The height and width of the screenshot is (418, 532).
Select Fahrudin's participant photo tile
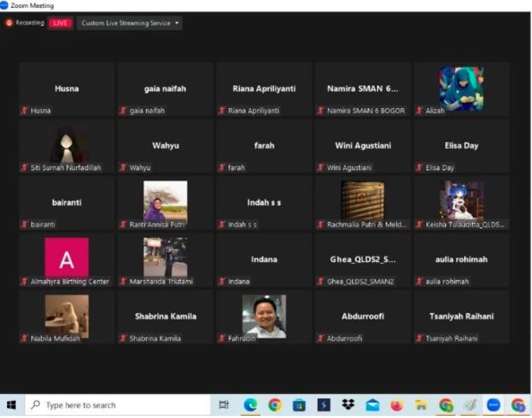coord(264,315)
